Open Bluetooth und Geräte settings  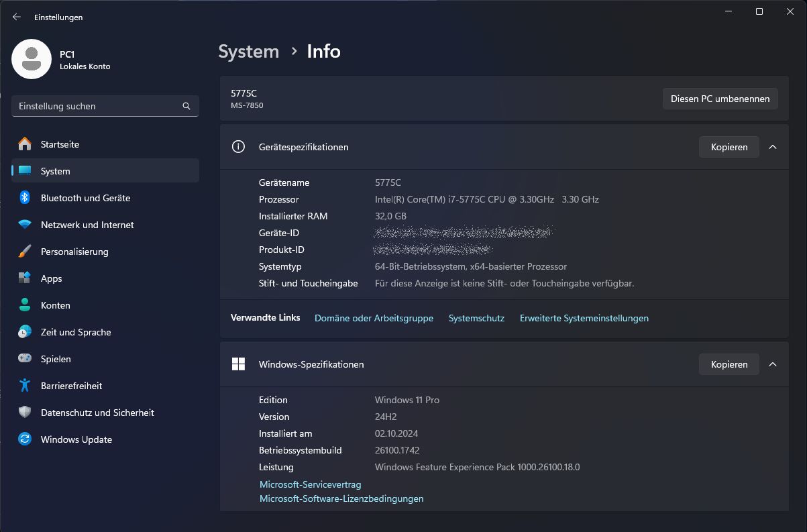[x=105, y=198]
